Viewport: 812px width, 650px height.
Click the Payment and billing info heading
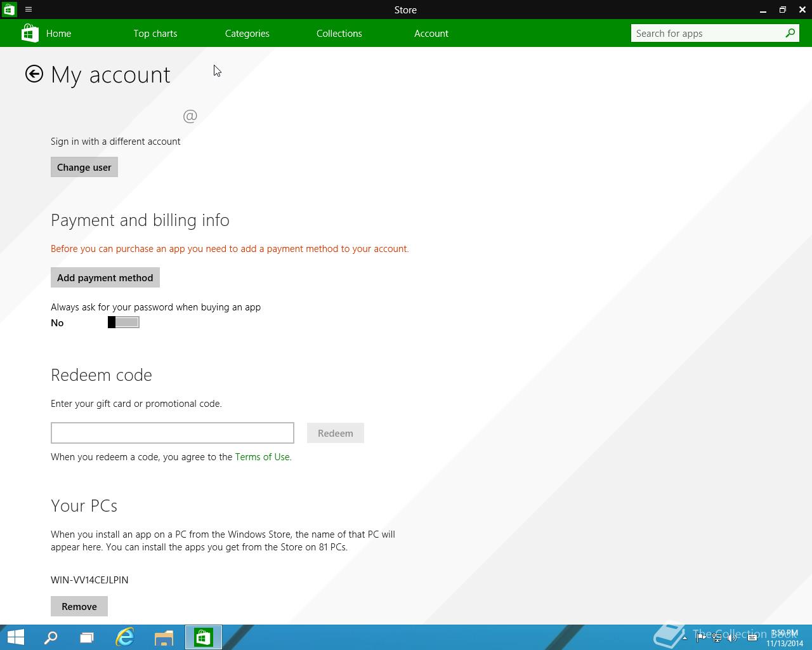(x=140, y=220)
